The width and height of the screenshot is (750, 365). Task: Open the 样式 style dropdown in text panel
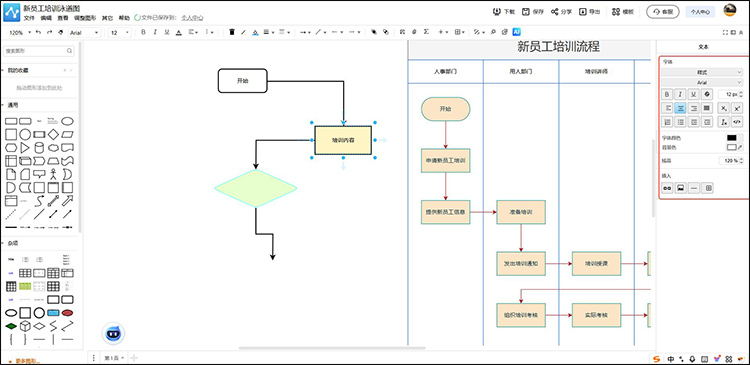pyautogui.click(x=702, y=72)
